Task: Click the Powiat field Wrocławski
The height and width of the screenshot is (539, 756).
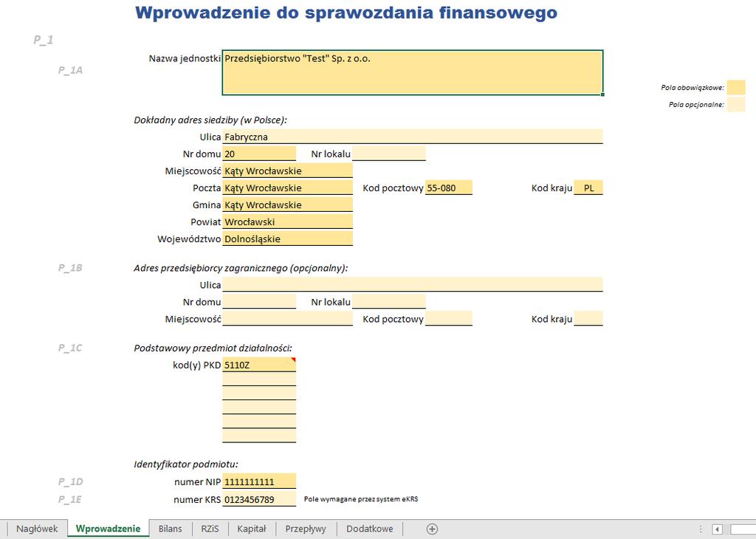Action: tap(287, 222)
